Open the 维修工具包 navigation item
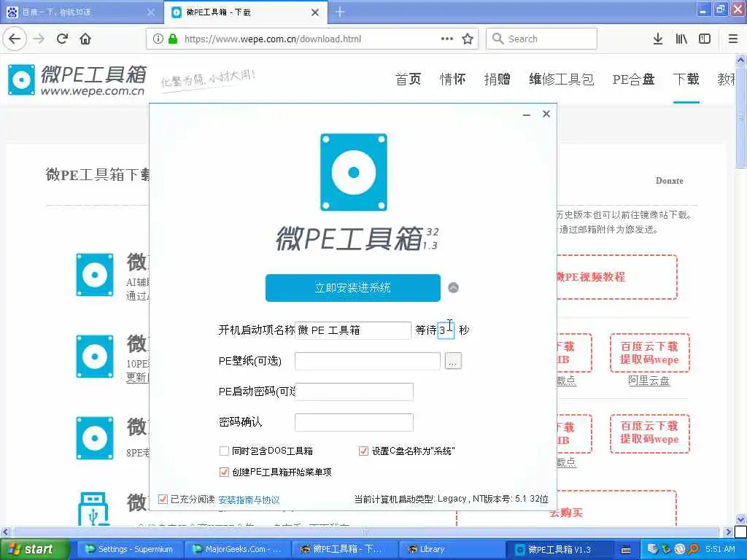The height and width of the screenshot is (560, 747). point(561,79)
